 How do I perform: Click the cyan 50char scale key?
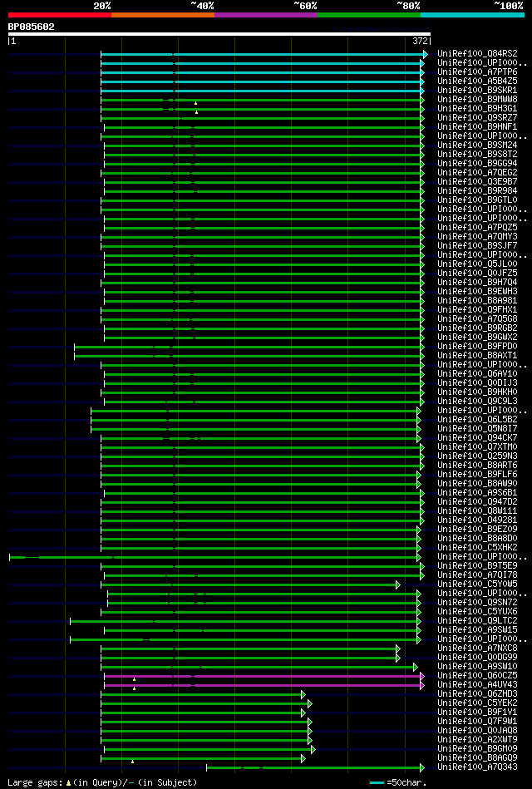click(377, 783)
